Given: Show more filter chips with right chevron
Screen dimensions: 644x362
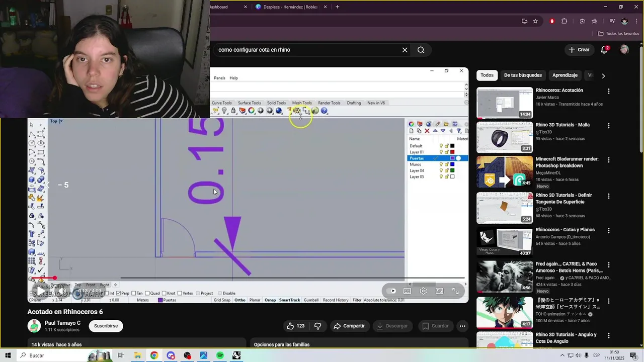Looking at the screenshot, I should point(603,75).
